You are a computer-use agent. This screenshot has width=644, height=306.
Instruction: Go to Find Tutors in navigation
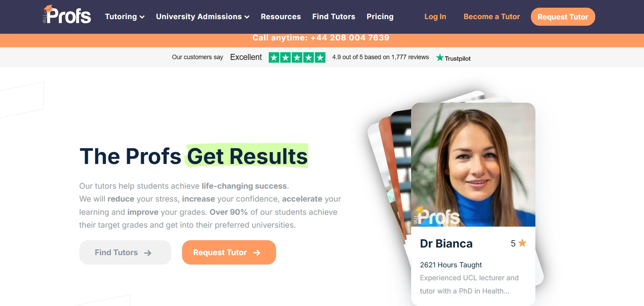[333, 17]
